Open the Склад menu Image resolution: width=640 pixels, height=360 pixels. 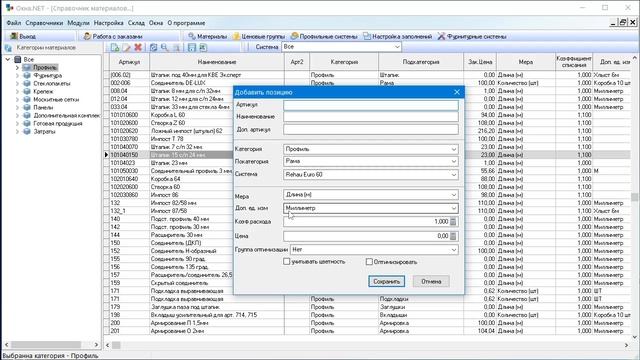(136, 23)
